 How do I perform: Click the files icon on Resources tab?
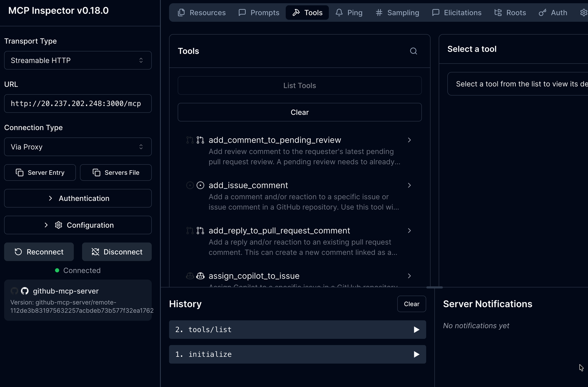tap(181, 13)
